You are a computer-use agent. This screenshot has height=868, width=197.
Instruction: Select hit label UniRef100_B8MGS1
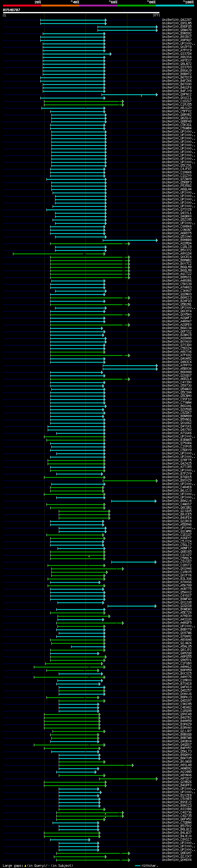click(177, 277)
